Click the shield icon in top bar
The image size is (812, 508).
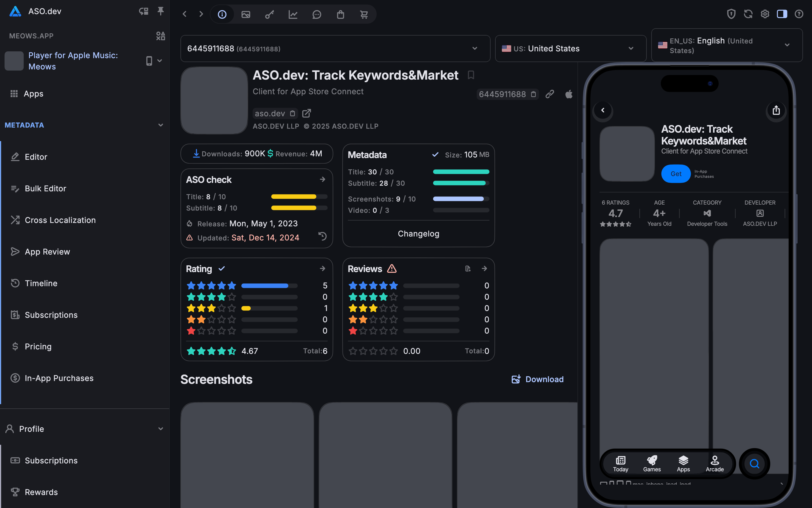click(x=731, y=14)
